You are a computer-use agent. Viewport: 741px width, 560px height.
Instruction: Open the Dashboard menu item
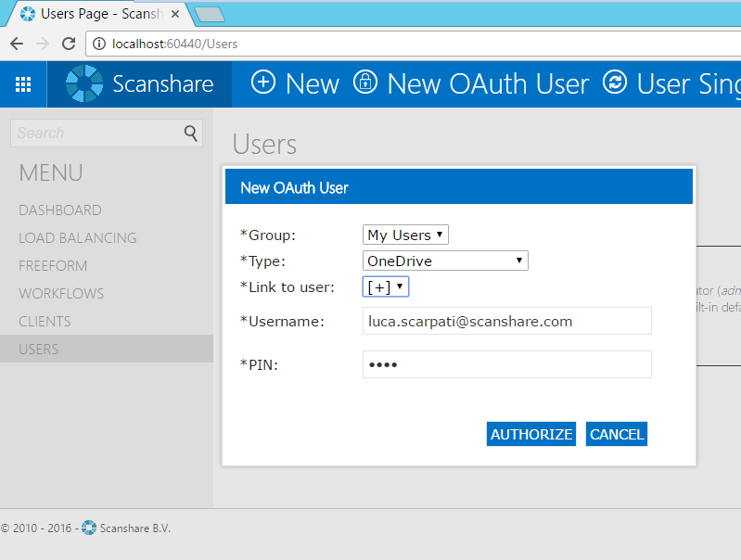tap(60, 210)
